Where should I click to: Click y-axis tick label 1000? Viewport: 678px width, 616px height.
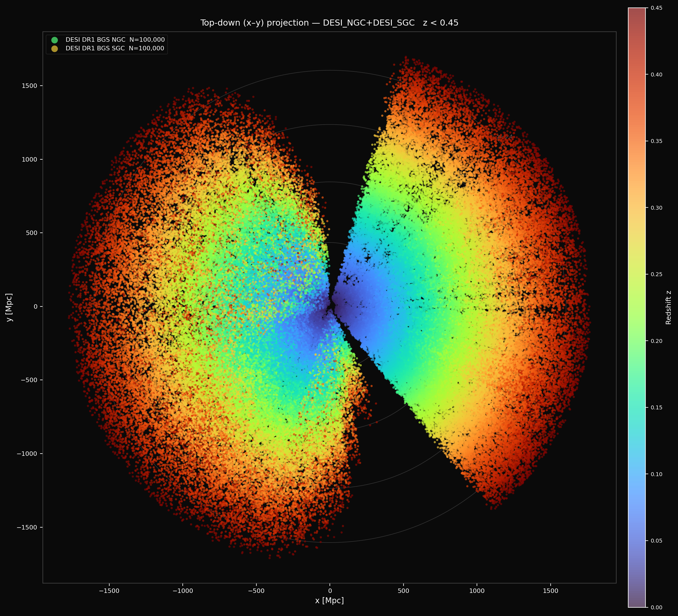point(29,159)
